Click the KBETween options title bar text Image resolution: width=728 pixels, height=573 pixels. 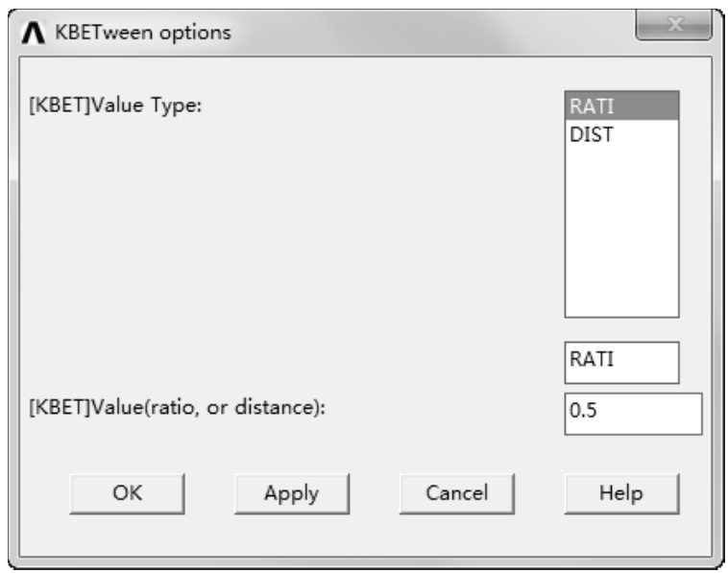click(143, 33)
